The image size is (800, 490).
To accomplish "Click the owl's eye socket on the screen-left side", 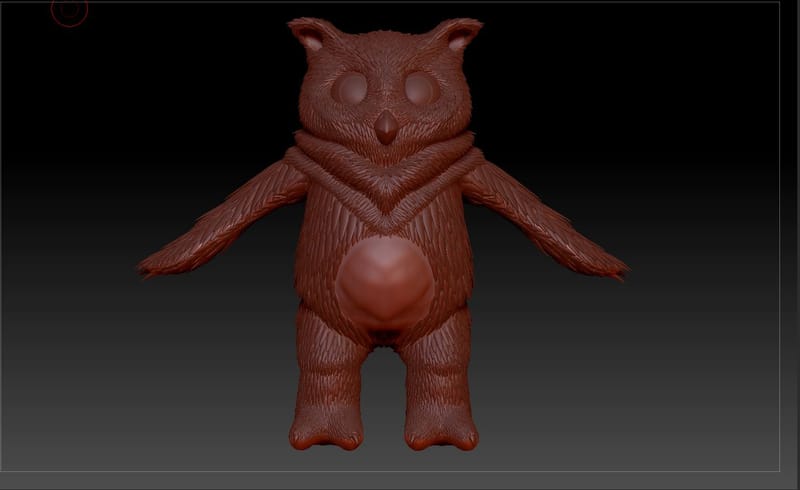I will coord(350,87).
